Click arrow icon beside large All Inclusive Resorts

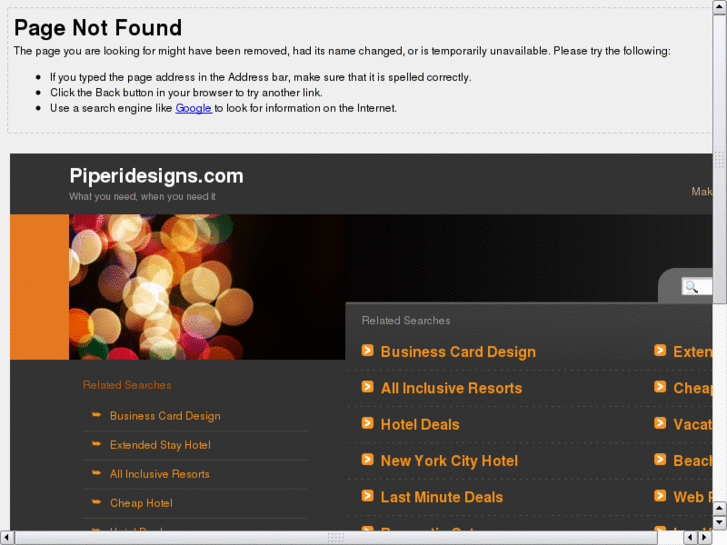tap(368, 386)
